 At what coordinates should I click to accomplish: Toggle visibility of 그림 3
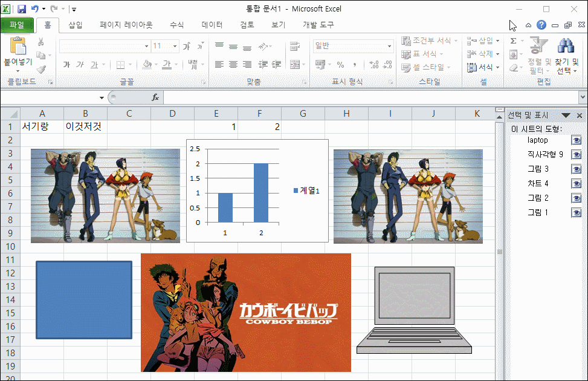pos(577,169)
